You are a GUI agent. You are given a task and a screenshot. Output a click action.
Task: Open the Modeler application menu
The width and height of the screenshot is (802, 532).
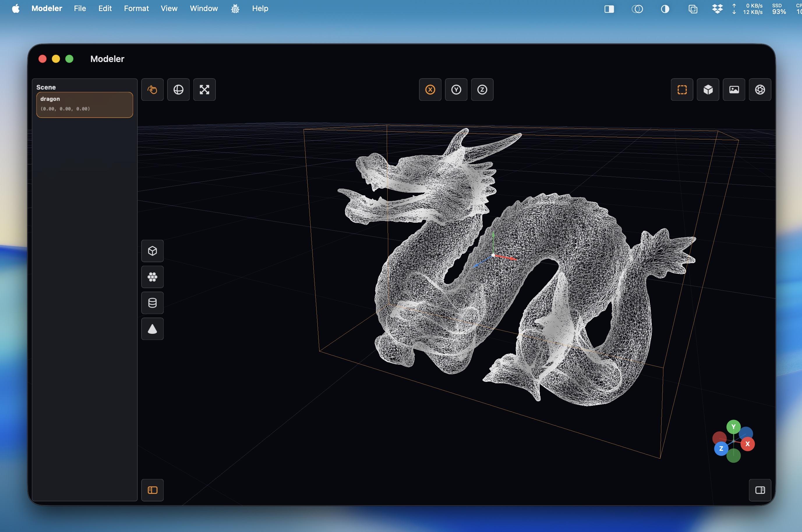click(x=47, y=8)
